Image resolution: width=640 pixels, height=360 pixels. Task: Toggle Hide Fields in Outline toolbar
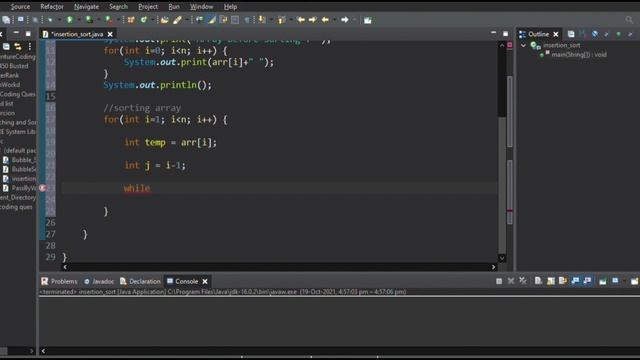pos(595,34)
